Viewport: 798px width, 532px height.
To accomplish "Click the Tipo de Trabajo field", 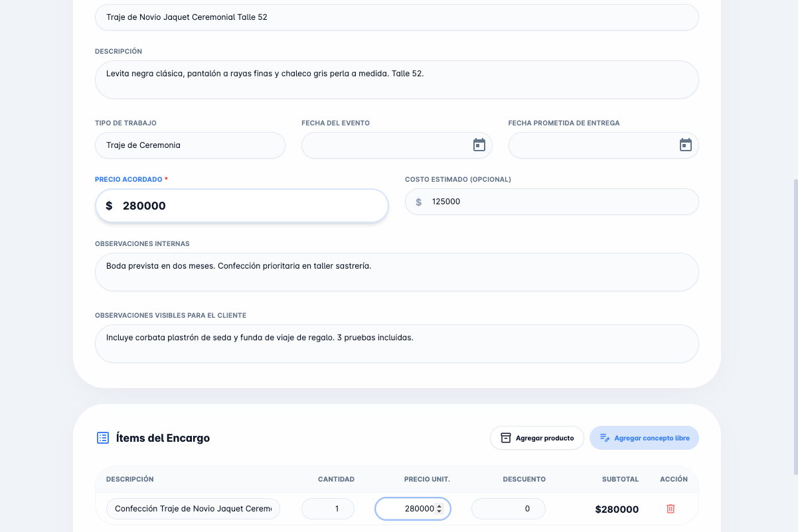I will pyautogui.click(x=190, y=145).
